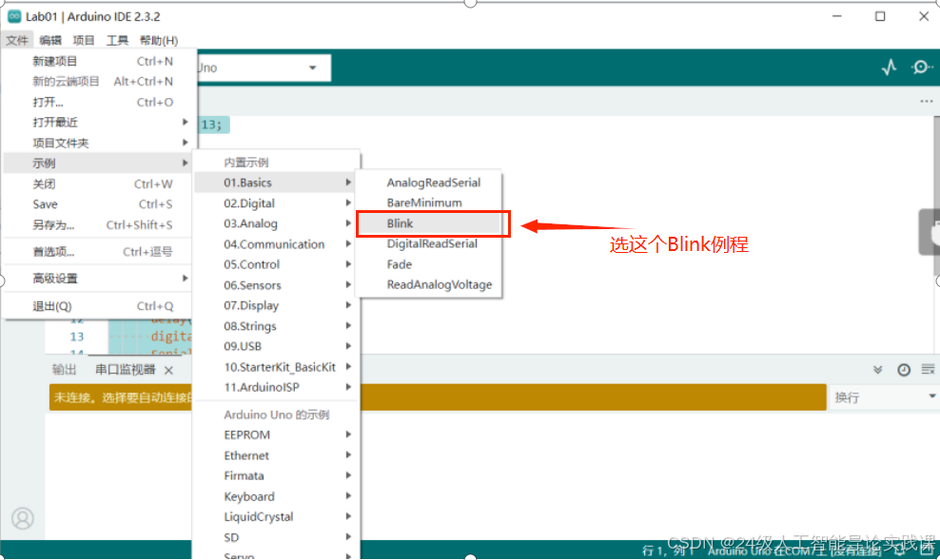Choose 另存为... menu entry
The height and width of the screenshot is (560, 940).
(x=98, y=224)
